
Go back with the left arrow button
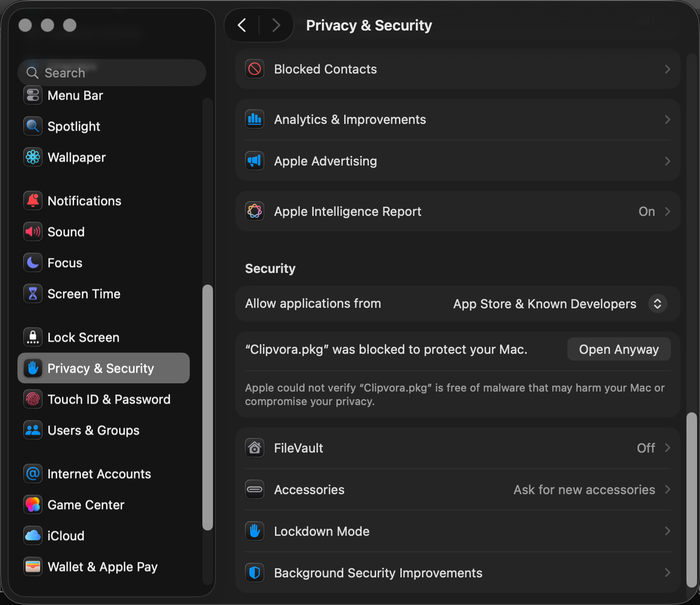(242, 25)
